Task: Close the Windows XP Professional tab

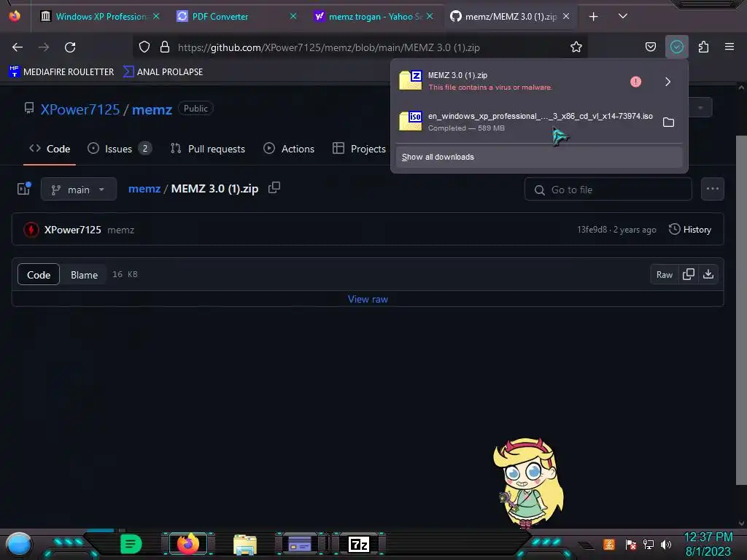Action: (156, 17)
